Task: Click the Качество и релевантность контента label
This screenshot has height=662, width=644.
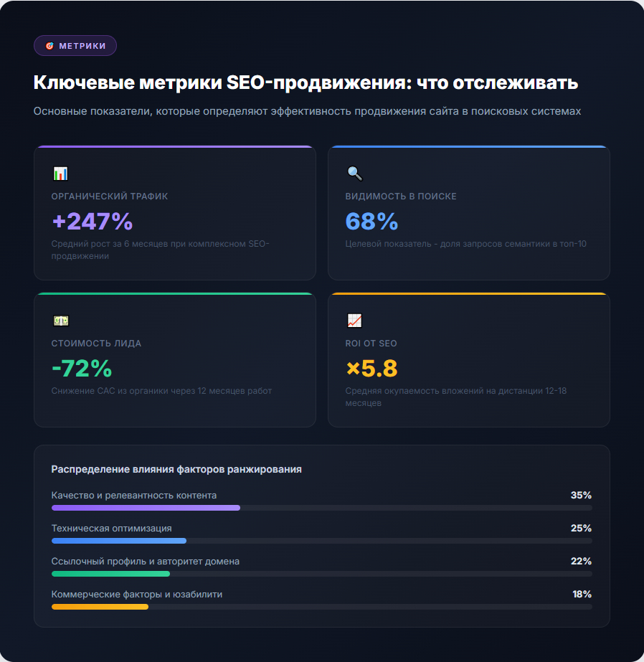Action: point(134,496)
